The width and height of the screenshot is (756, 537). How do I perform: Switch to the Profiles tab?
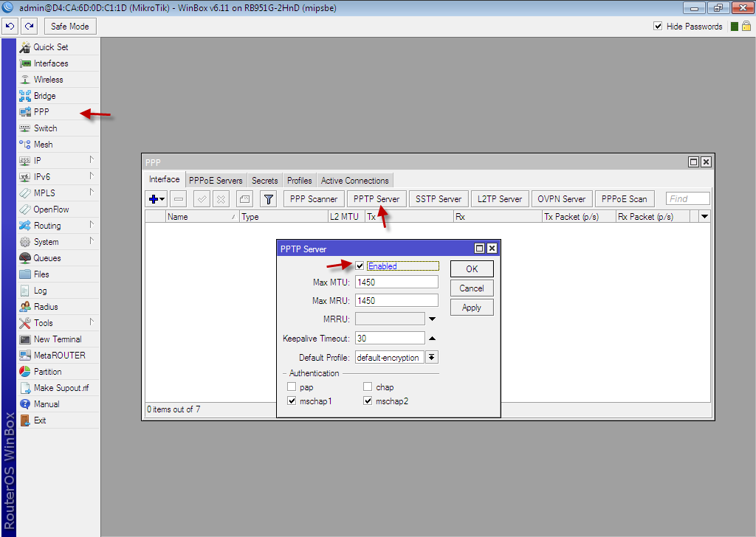300,181
